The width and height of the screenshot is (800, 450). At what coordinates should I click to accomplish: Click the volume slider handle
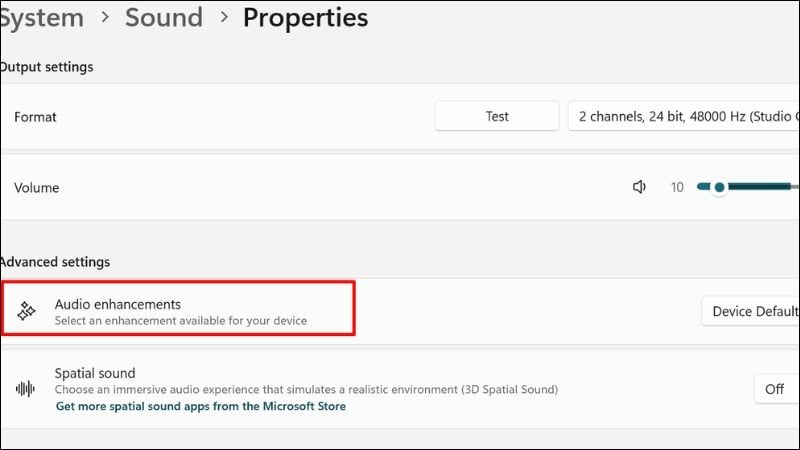coord(719,187)
